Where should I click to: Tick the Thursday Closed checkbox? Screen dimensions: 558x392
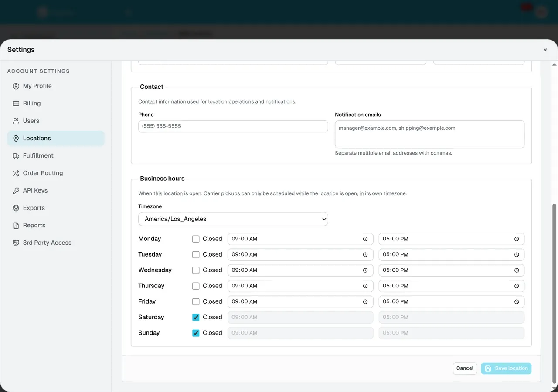pyautogui.click(x=196, y=286)
